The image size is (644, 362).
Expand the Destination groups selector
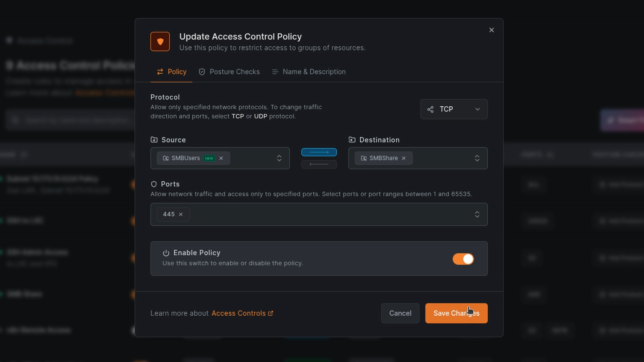tap(477, 158)
